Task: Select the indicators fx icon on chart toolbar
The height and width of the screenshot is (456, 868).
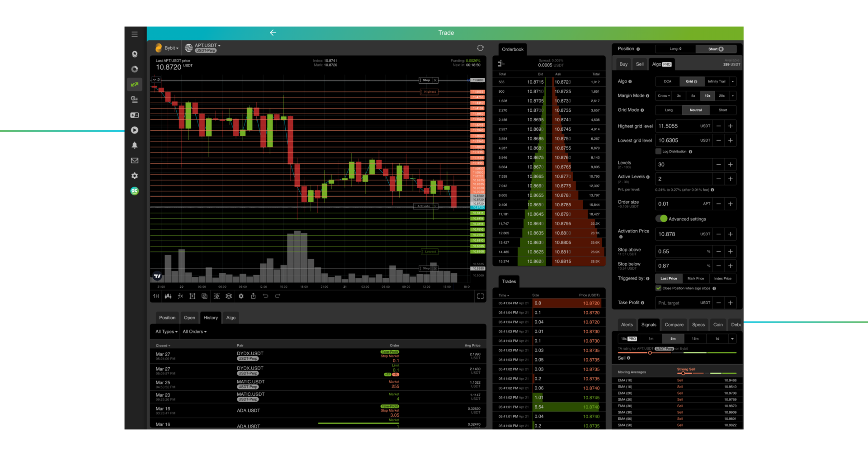Action: 180,296
